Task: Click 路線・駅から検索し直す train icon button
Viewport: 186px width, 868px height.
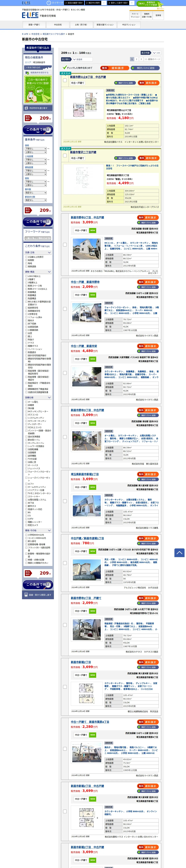Action: click(38, 595)
